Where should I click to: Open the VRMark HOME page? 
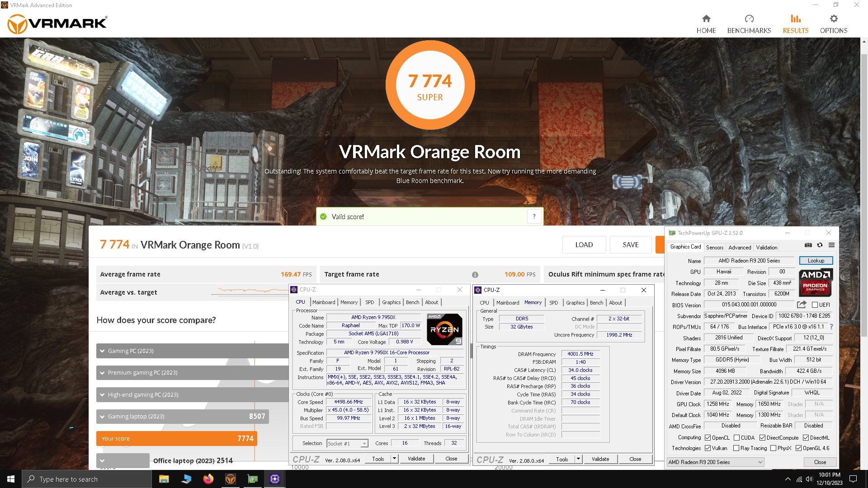tap(706, 24)
